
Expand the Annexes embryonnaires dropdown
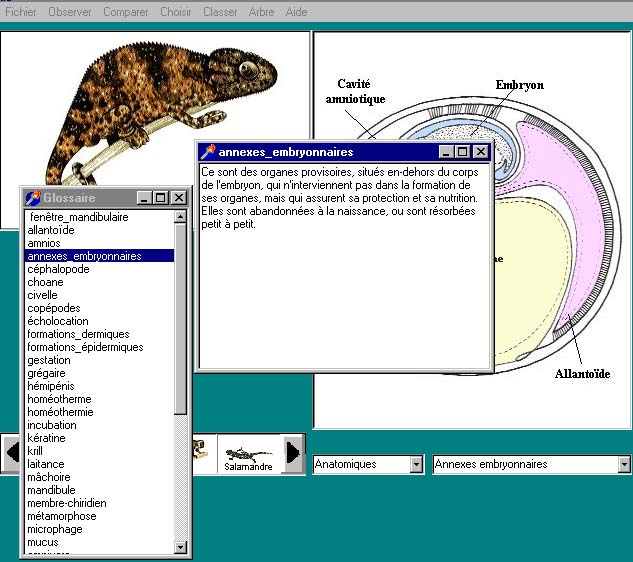click(624, 465)
